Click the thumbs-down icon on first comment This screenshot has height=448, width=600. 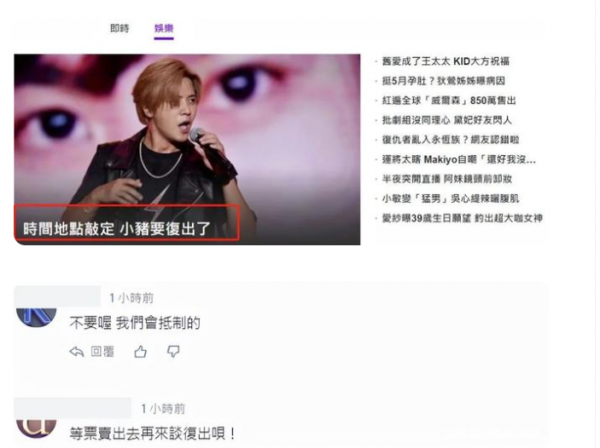173,351
